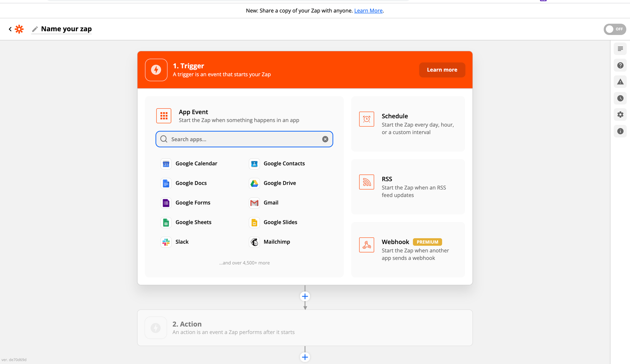Screen dimensions: 630x364
Task: Select 'Google Sheets' app label
Action: 193,222
